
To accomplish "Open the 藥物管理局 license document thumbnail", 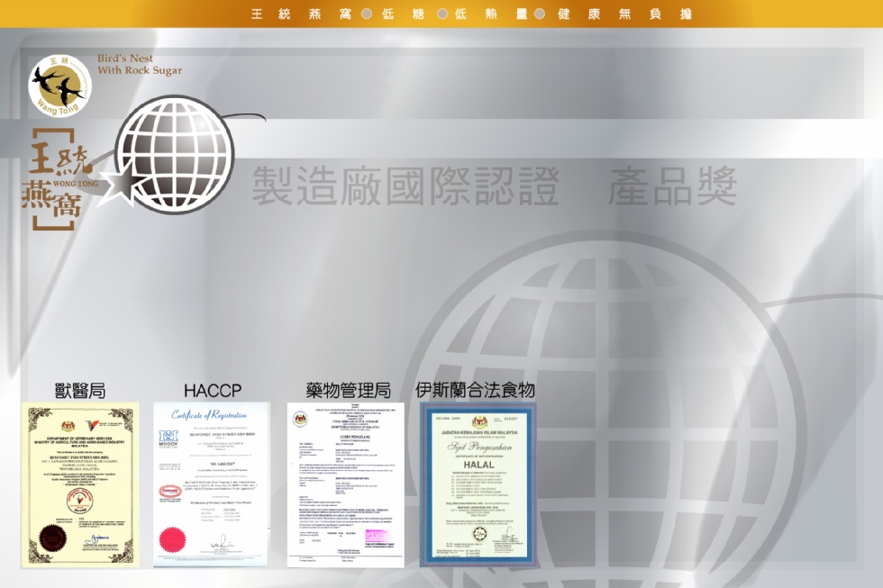I will pos(345,484).
